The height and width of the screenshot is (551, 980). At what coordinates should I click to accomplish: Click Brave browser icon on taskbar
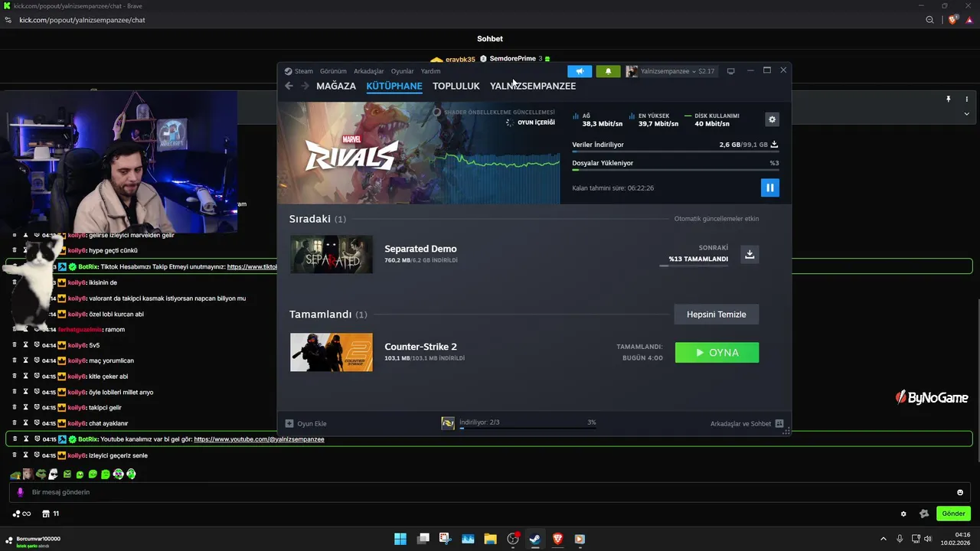(x=557, y=539)
